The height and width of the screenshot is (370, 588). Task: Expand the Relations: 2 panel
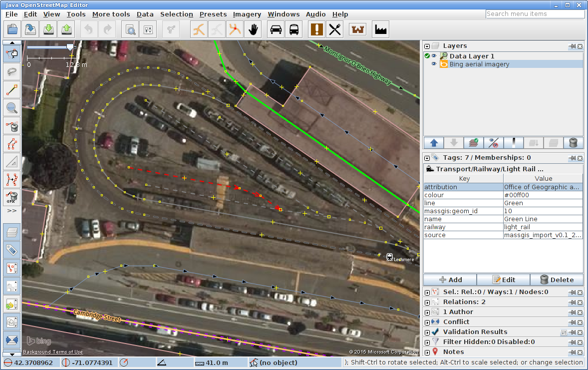427,302
